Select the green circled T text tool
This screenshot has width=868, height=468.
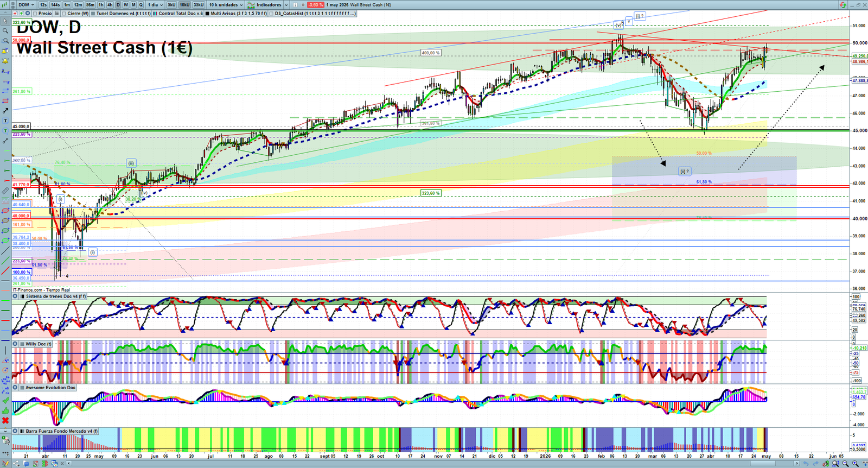pos(5,130)
